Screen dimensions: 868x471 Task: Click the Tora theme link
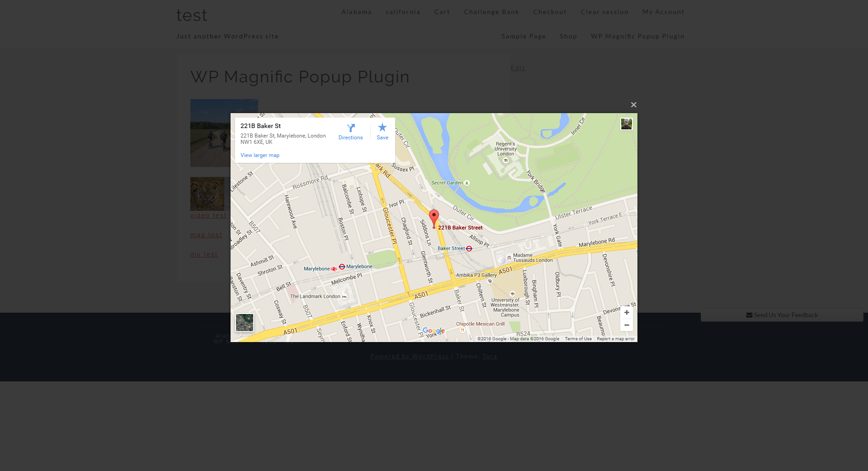tap(490, 356)
